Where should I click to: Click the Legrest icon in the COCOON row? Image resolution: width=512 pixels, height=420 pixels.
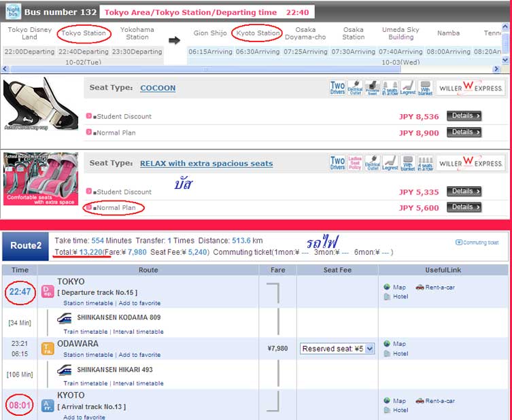click(x=407, y=88)
